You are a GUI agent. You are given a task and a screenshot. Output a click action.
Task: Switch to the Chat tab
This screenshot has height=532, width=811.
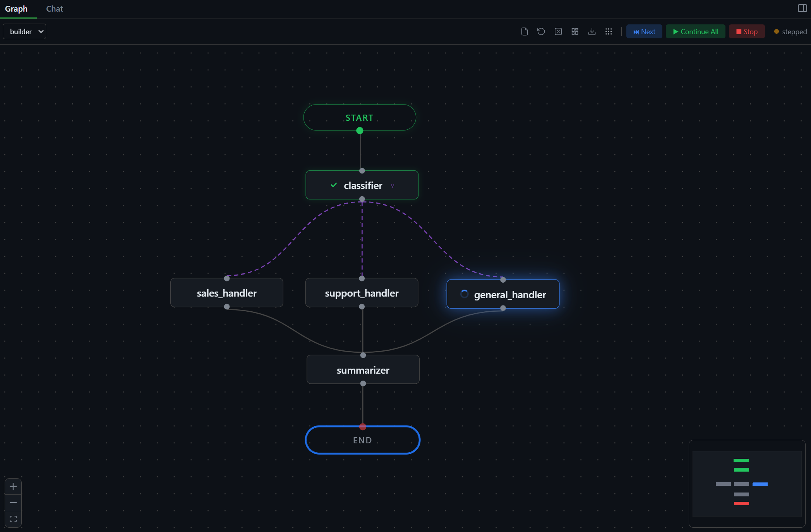point(54,9)
